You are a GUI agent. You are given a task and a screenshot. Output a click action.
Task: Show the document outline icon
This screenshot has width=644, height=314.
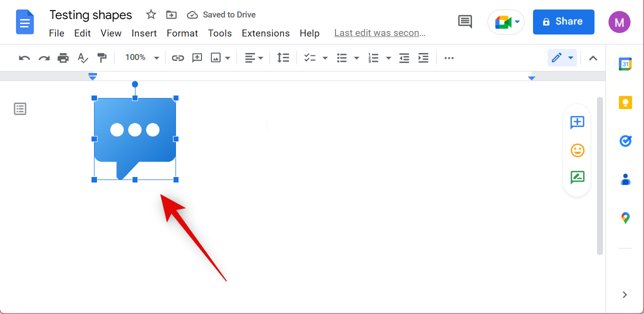click(20, 108)
